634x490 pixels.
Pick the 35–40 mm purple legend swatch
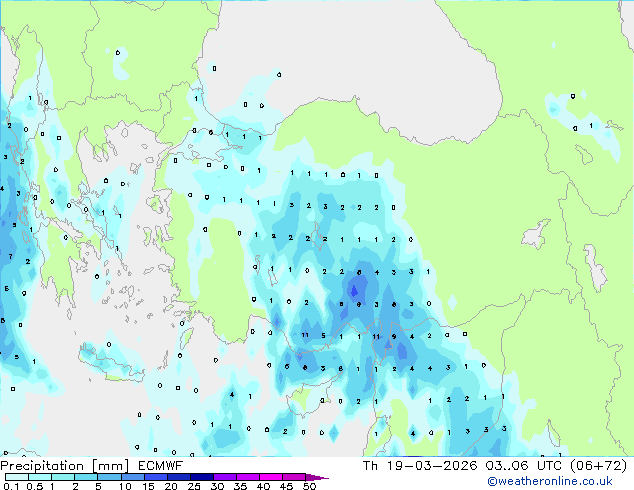pos(247,477)
